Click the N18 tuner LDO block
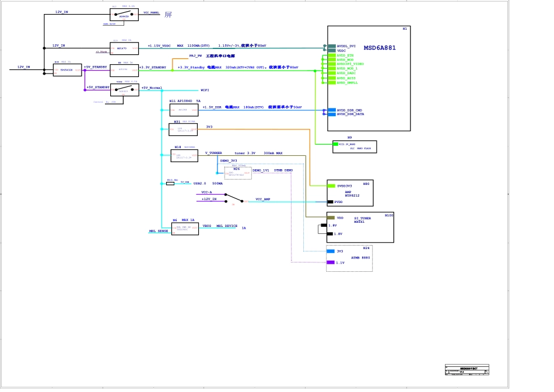The image size is (554, 392). (184, 156)
